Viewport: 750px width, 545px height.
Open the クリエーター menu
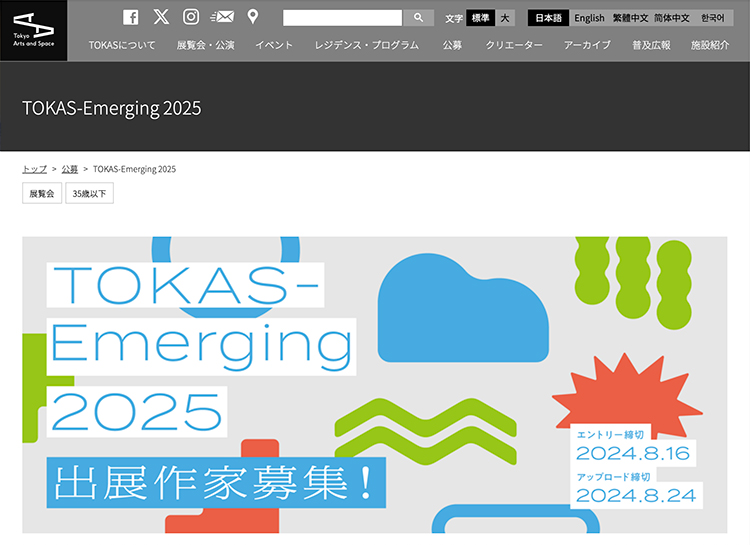[x=514, y=45]
